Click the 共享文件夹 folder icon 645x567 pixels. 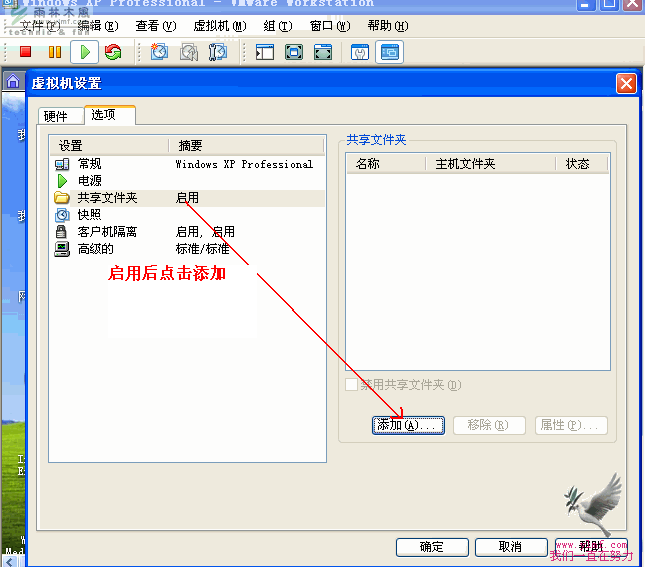(61, 198)
